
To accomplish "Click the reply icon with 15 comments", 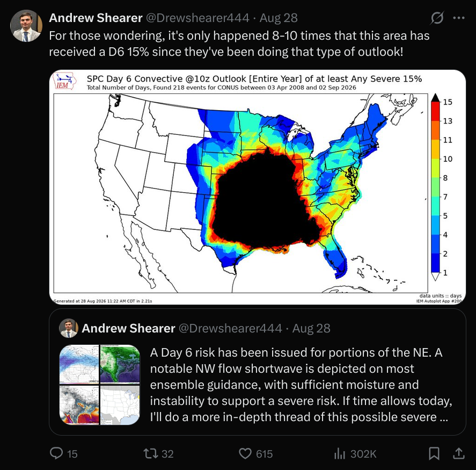I will coord(63,453).
